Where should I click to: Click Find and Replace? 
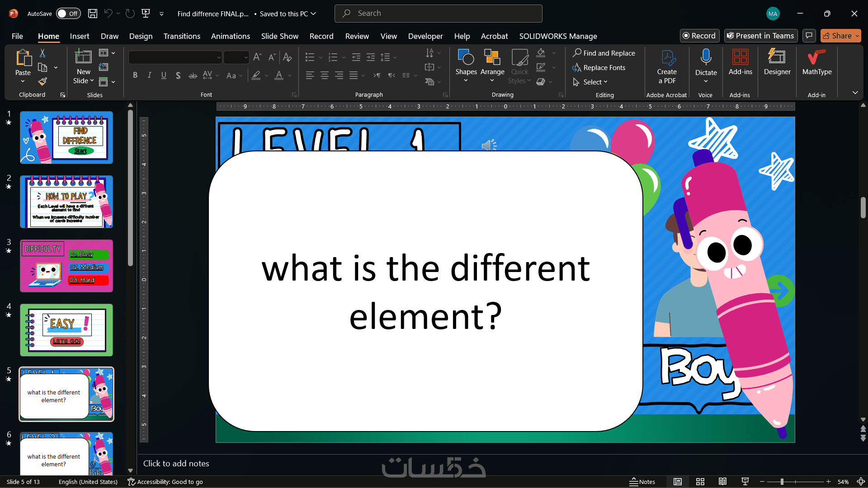[x=604, y=53]
